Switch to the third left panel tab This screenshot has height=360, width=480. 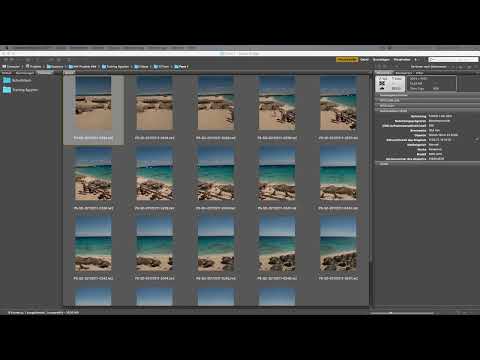coord(45,73)
